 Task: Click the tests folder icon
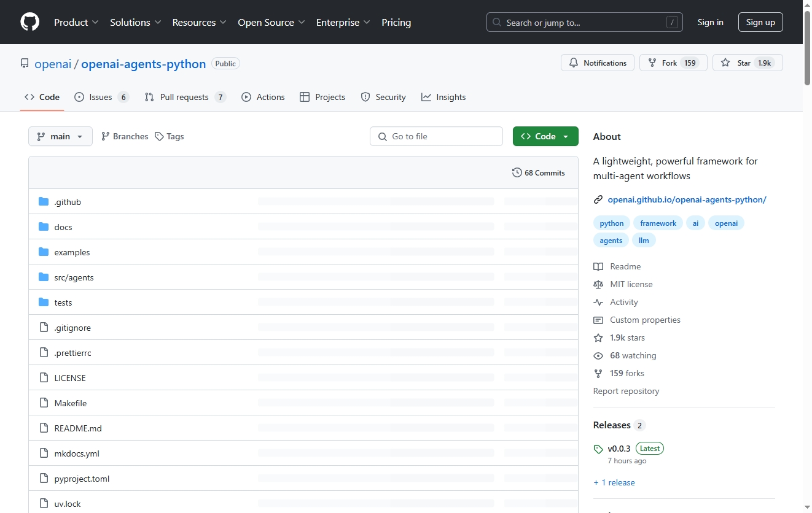[44, 303]
